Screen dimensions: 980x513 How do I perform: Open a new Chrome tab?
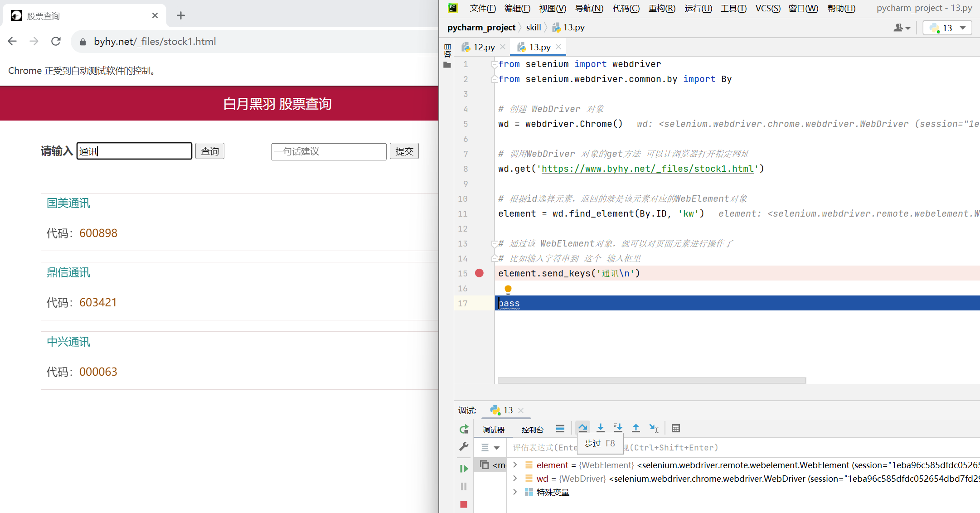pos(181,15)
